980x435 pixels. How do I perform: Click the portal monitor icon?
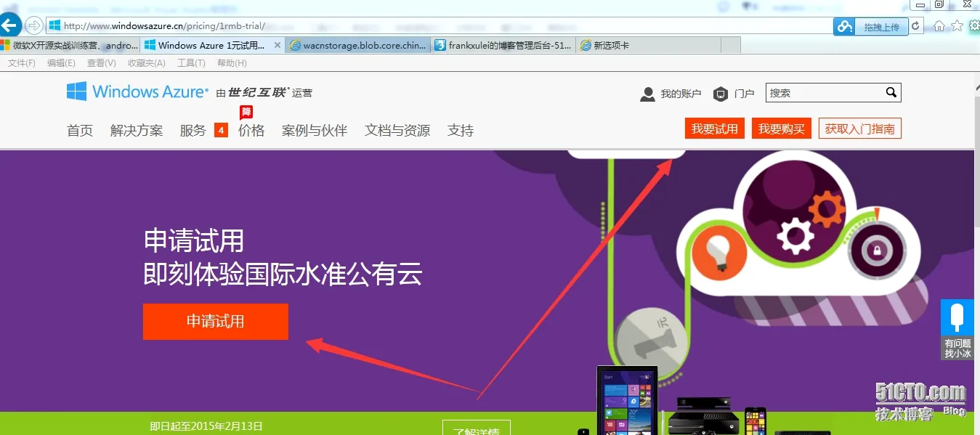tap(721, 94)
